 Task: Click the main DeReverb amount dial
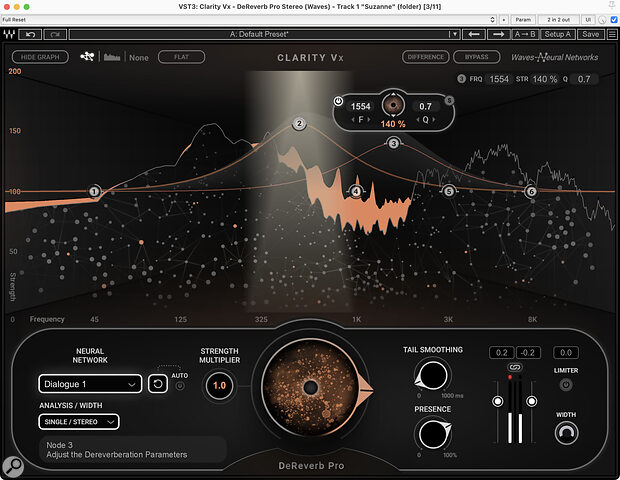[x=311, y=387]
